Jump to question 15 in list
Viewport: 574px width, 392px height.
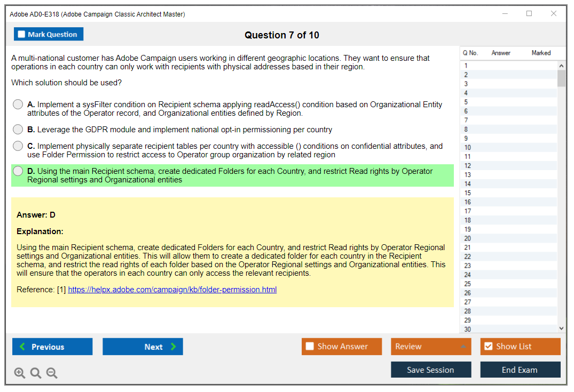point(468,193)
